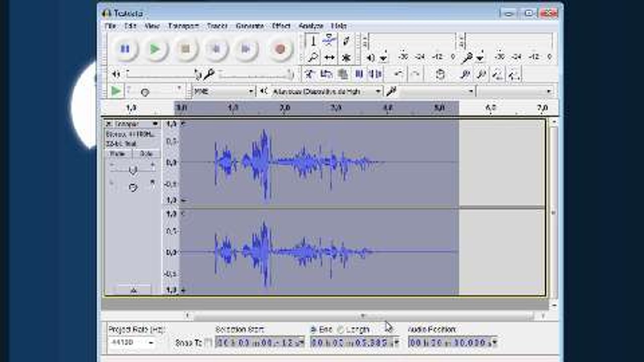Open the Project Rate 44100 dropdown
644x362 pixels.
click(133, 342)
